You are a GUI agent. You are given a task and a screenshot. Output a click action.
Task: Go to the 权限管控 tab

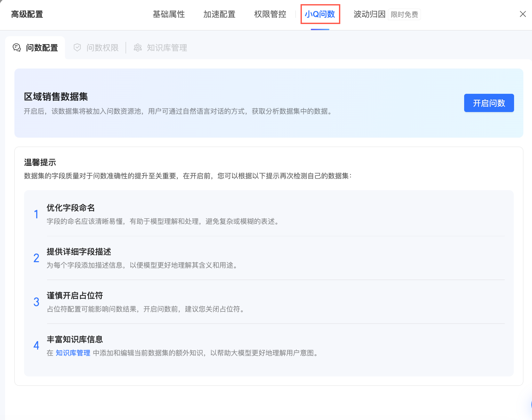(270, 14)
